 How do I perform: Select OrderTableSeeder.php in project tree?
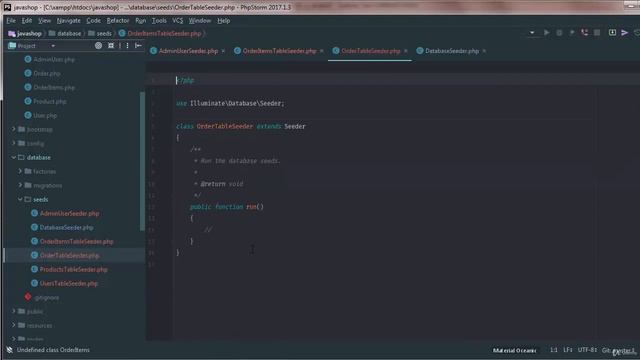(x=65, y=256)
